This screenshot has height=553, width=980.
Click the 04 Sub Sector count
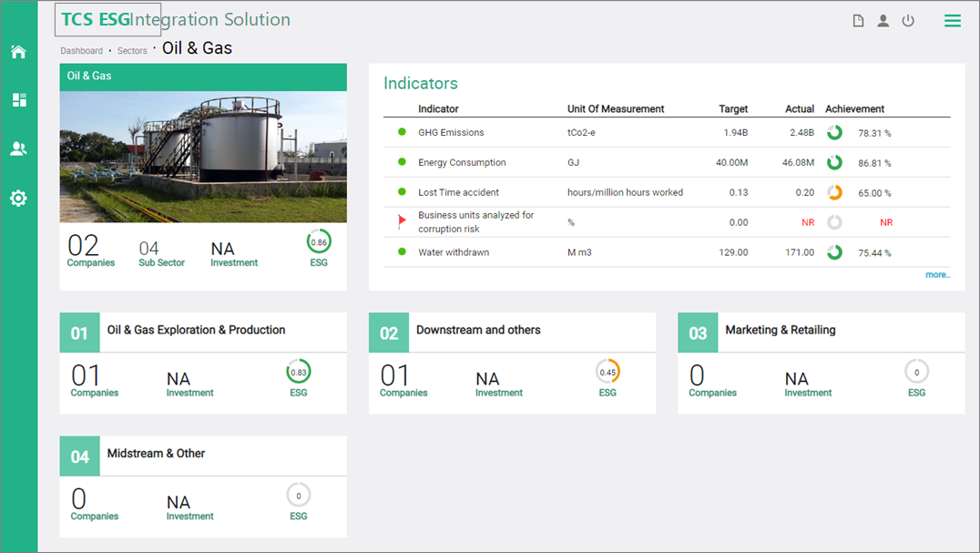click(161, 253)
